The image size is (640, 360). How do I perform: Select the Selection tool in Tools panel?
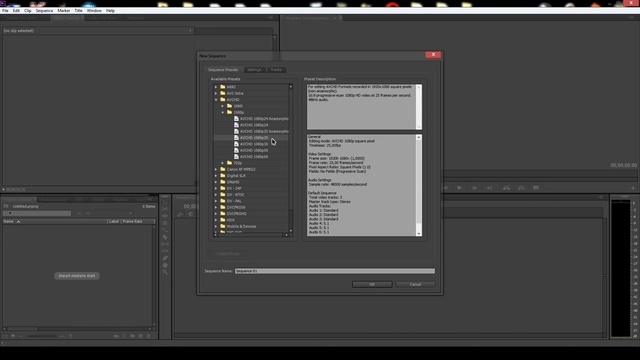[165, 202]
